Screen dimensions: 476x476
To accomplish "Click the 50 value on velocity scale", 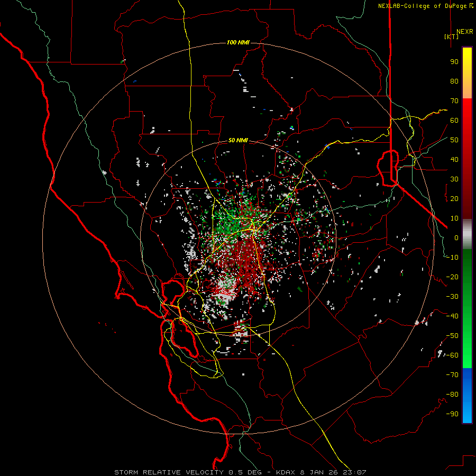I will click(454, 140).
